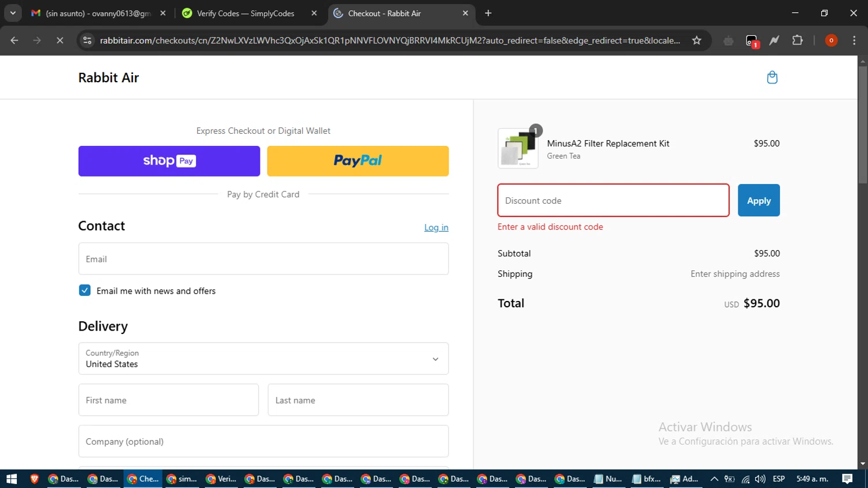Screen dimensions: 868x488
Task: Open a new browser tab
Action: [488, 13]
